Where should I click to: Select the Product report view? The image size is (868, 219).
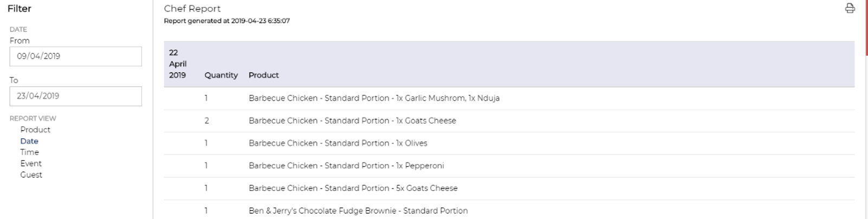(35, 130)
